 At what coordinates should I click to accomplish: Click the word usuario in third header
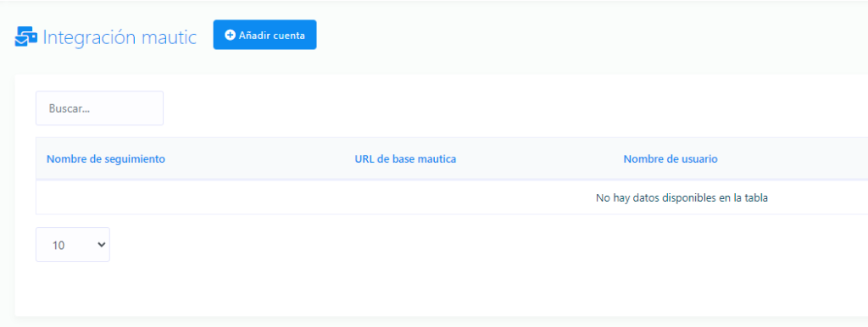(698, 158)
